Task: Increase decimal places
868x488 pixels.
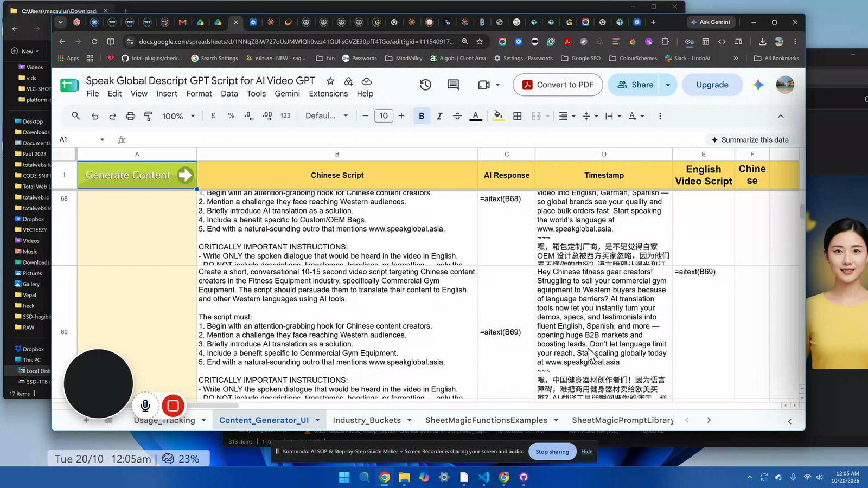Action: [267, 116]
